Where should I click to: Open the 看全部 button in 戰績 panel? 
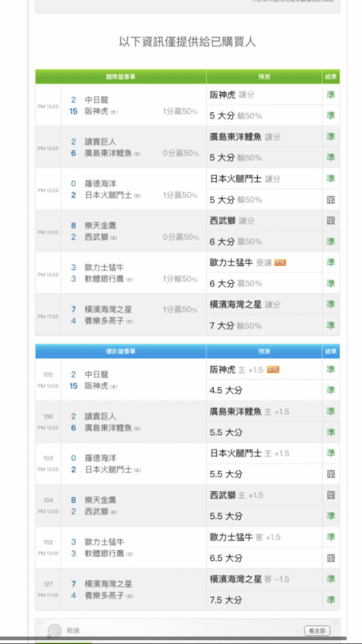pos(317,630)
